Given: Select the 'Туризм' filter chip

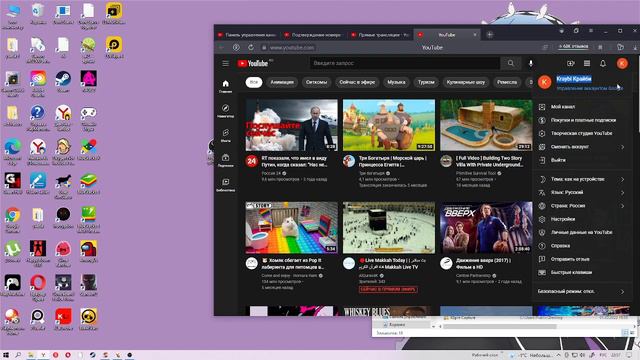Looking at the screenshot, I should [x=426, y=82].
